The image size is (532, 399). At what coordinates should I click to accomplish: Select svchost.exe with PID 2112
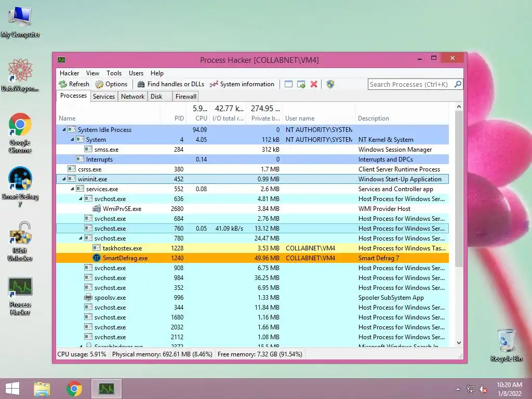[x=252, y=337]
